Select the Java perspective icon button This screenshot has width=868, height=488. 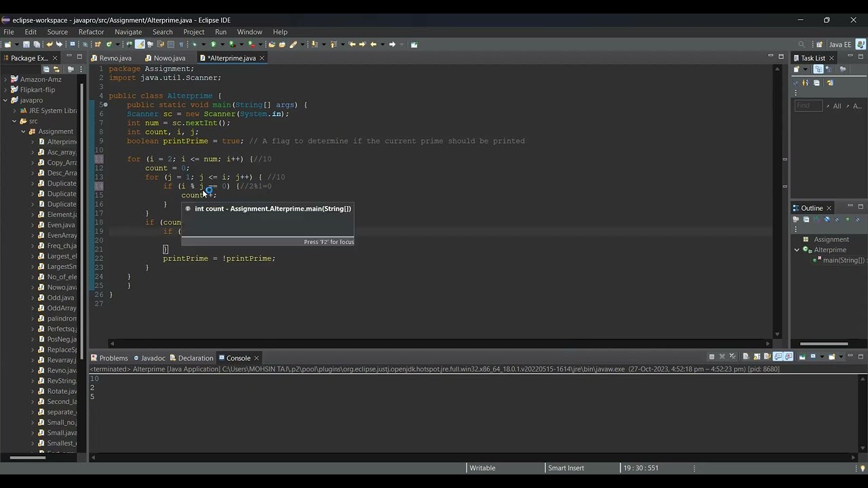click(860, 45)
